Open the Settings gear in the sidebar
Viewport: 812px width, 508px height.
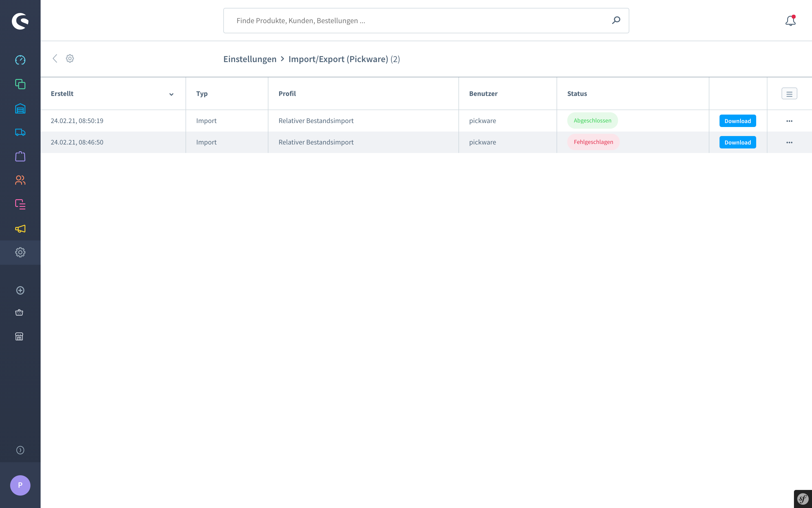20,252
